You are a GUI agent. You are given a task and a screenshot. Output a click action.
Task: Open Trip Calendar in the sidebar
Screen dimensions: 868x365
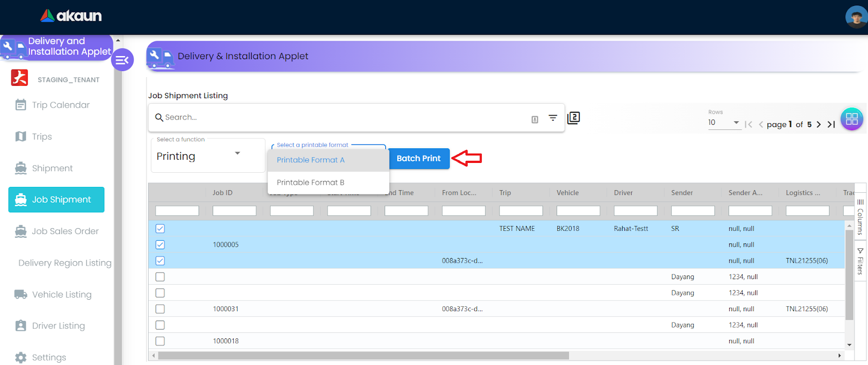point(56,105)
